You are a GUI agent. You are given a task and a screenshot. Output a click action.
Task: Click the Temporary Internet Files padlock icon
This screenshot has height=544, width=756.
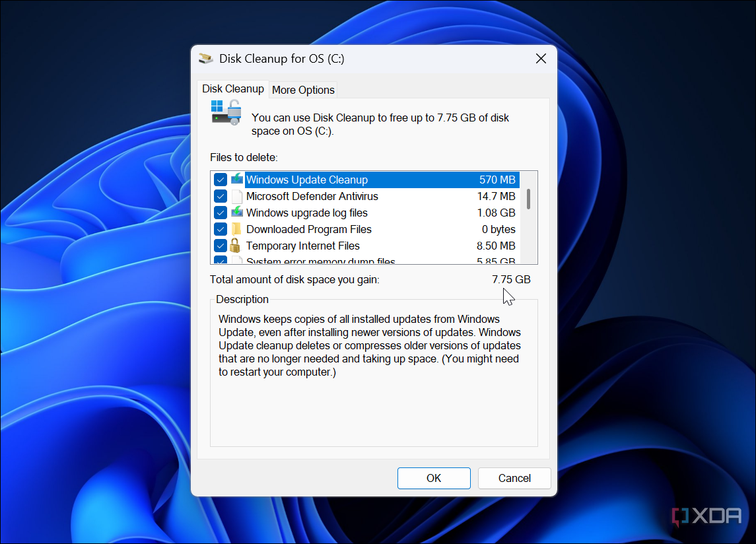pyautogui.click(x=235, y=246)
